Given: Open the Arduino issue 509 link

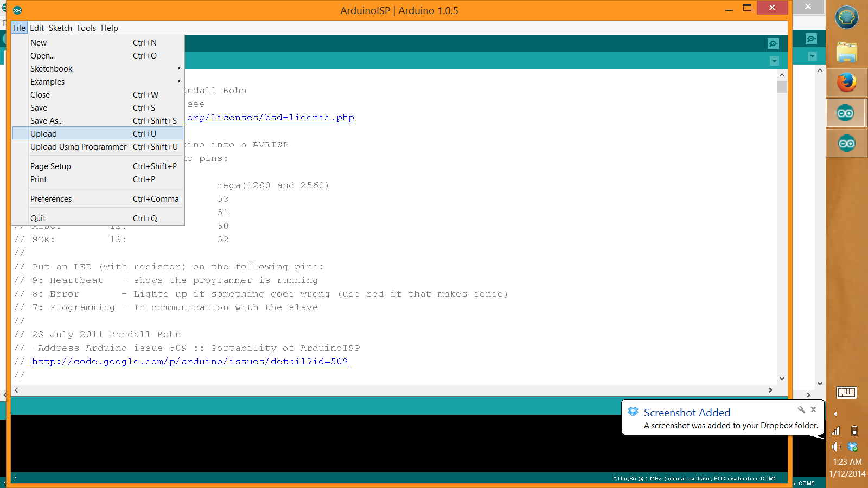Looking at the screenshot, I should click(190, 362).
